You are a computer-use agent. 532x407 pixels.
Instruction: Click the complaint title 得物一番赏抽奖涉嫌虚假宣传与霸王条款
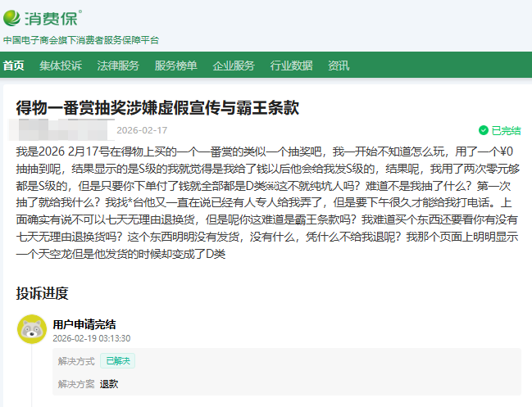pos(157,108)
